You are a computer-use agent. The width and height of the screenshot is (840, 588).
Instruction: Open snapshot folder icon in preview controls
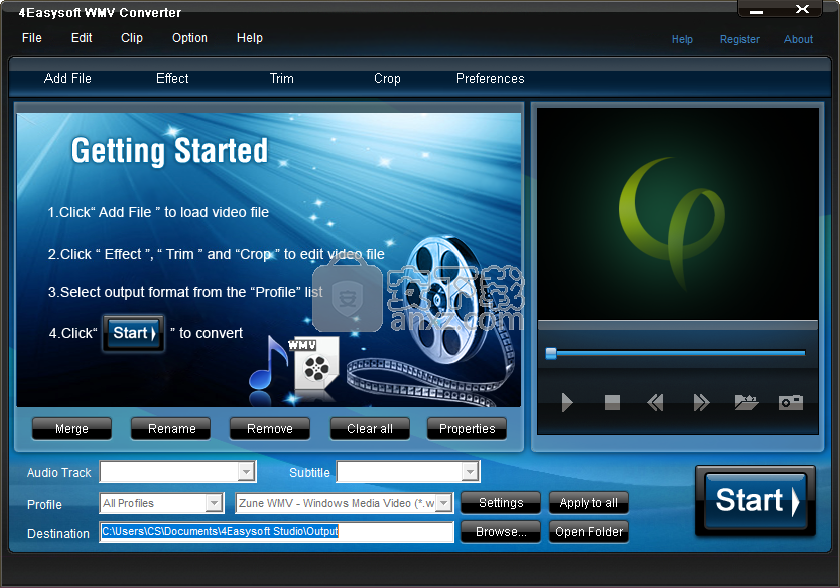pos(746,402)
